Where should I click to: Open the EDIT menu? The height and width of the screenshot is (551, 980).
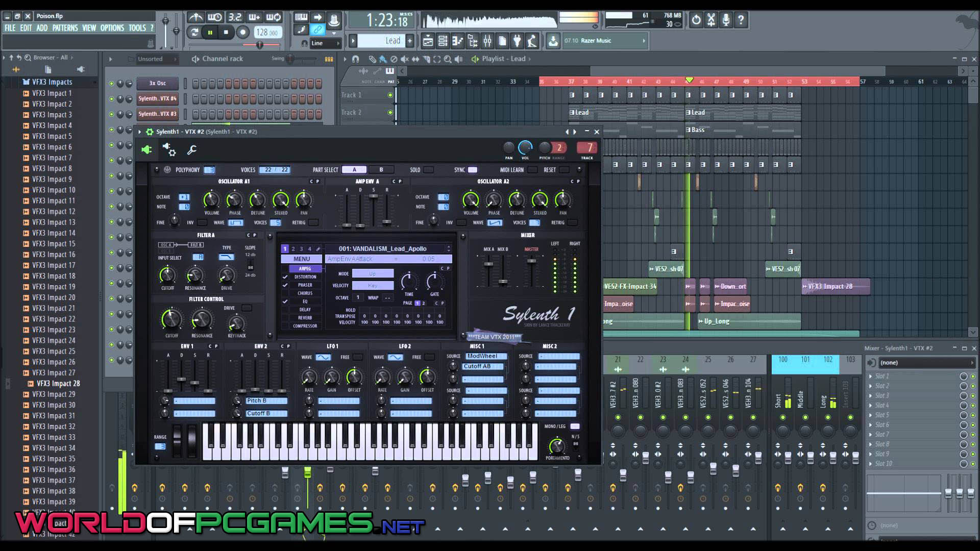(x=26, y=28)
